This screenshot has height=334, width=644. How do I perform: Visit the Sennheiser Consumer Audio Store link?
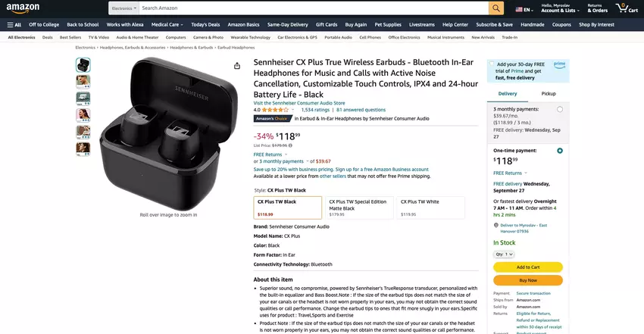299,103
